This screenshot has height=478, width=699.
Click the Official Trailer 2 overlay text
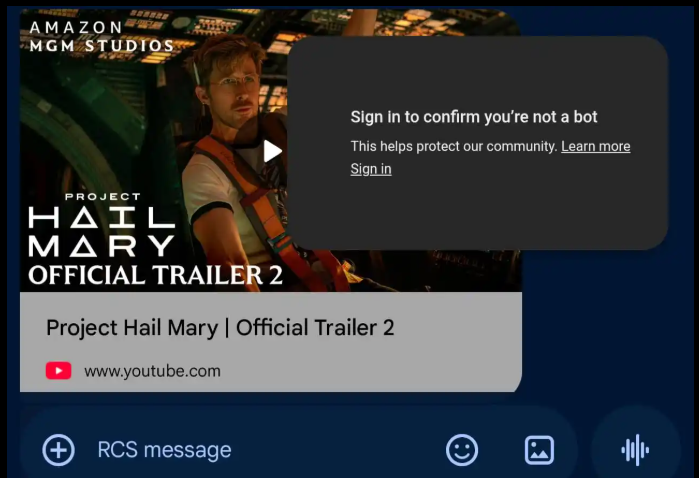pos(156,275)
